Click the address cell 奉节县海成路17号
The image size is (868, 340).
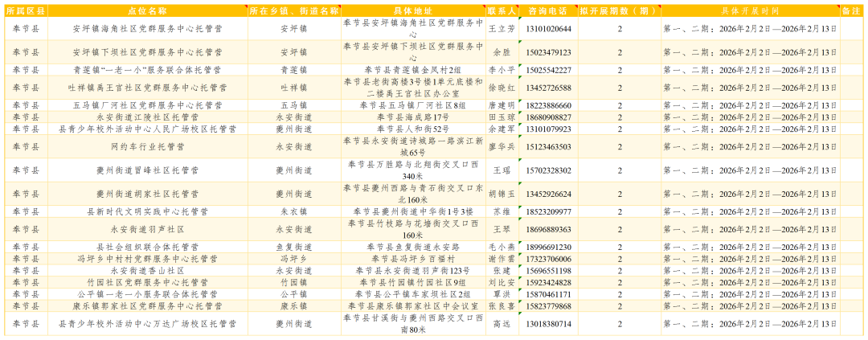pos(413,117)
